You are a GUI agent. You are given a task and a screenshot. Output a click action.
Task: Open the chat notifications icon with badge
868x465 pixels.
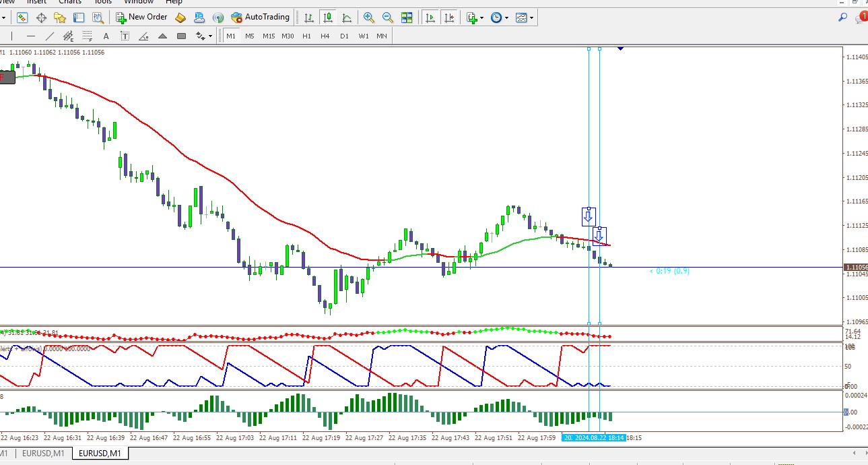click(x=861, y=18)
